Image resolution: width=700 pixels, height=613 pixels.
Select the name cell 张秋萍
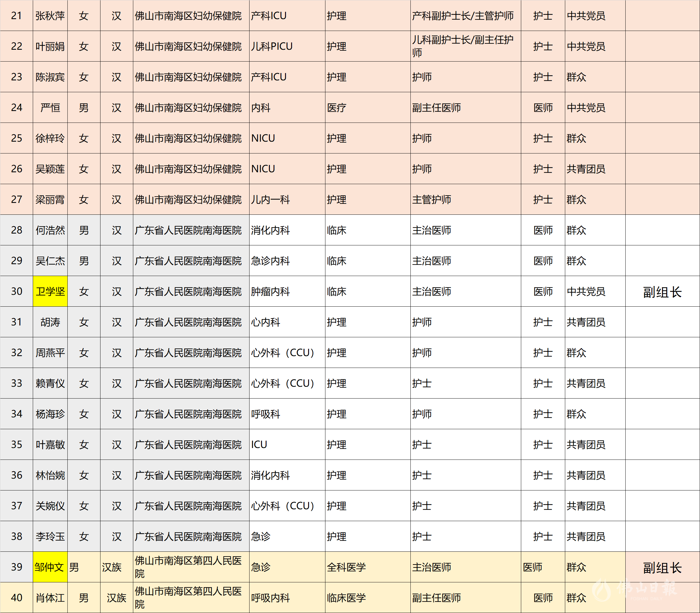pos(50,15)
